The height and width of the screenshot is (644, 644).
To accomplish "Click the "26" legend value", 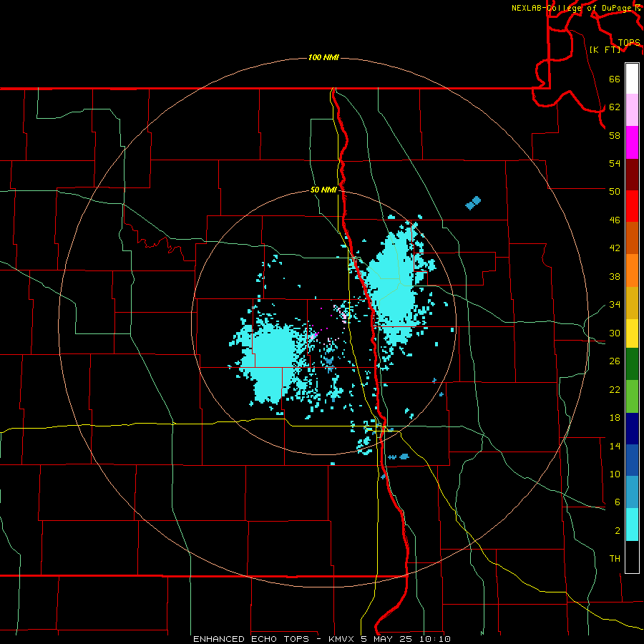I will (x=615, y=361).
